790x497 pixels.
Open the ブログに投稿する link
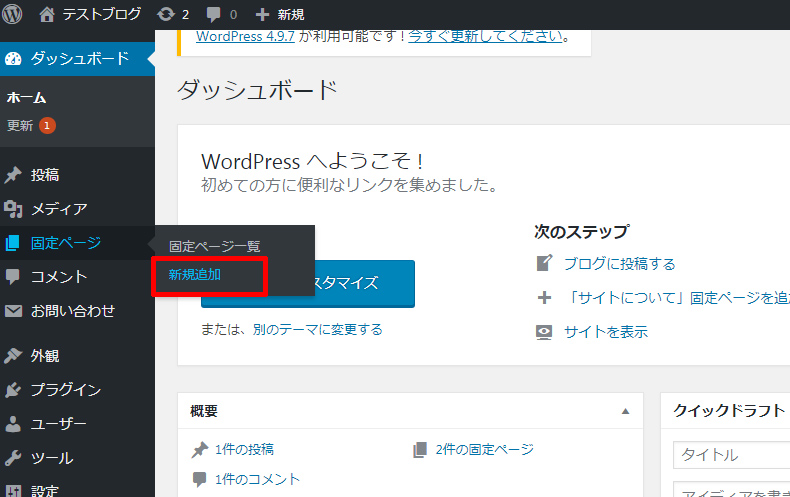tap(619, 264)
